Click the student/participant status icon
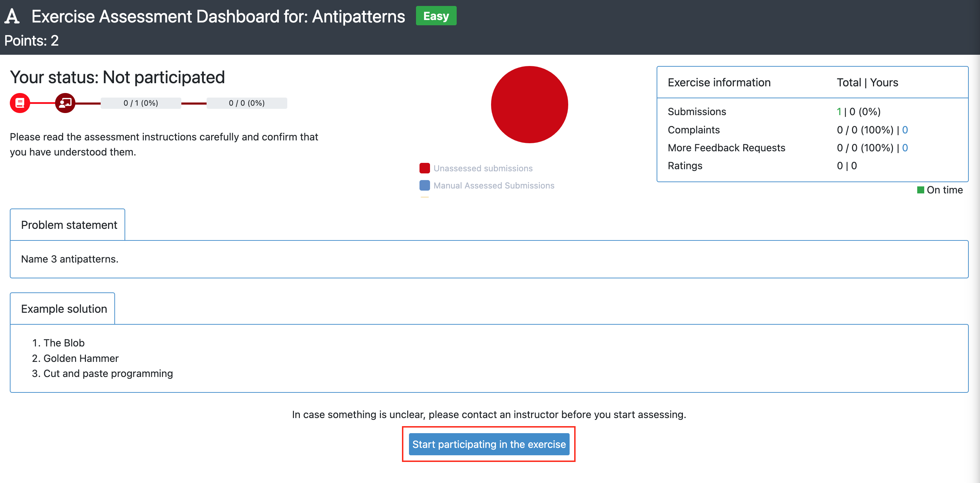Image resolution: width=980 pixels, height=483 pixels. [65, 102]
